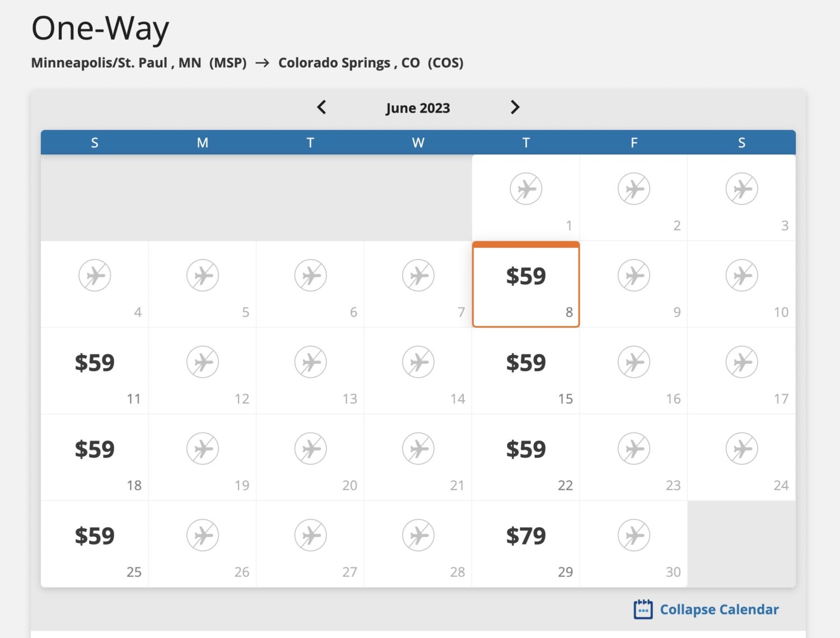Click the no-flight icon on June 30
840x638 pixels.
coord(634,536)
